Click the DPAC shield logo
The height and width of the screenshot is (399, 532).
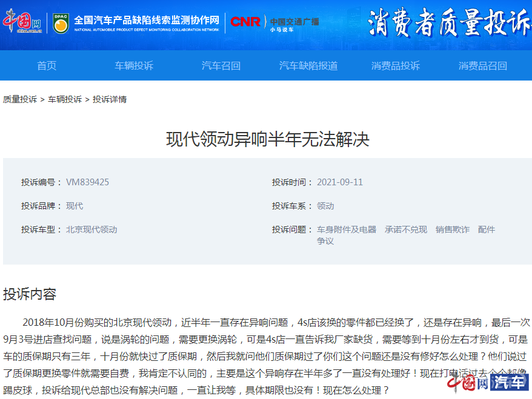coord(61,23)
